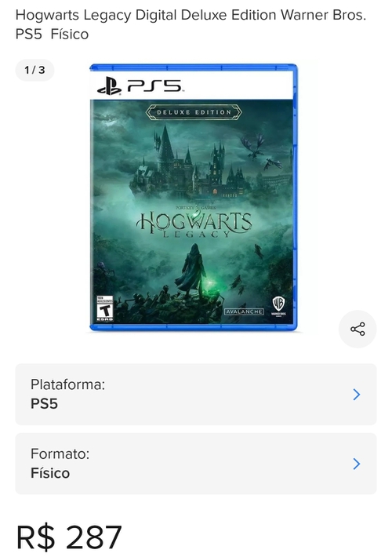Click the Avalanche logo on cover
This screenshot has width=392, height=557.
pyautogui.click(x=244, y=311)
